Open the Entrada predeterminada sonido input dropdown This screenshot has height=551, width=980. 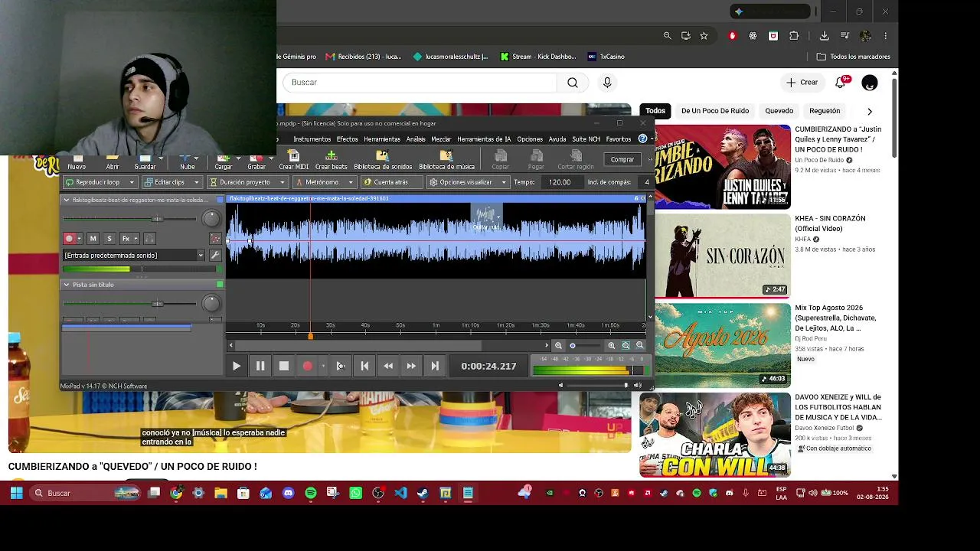(135, 255)
